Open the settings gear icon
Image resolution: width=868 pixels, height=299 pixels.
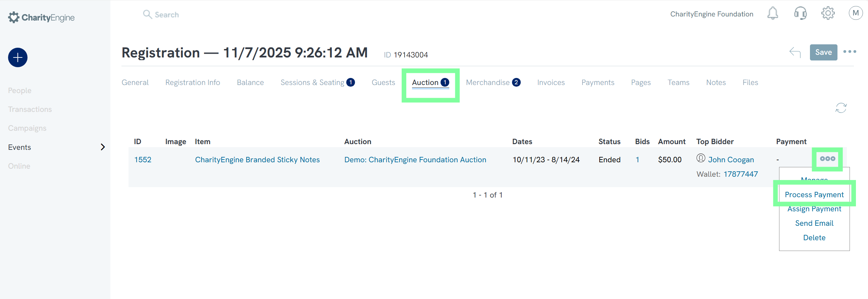click(827, 14)
